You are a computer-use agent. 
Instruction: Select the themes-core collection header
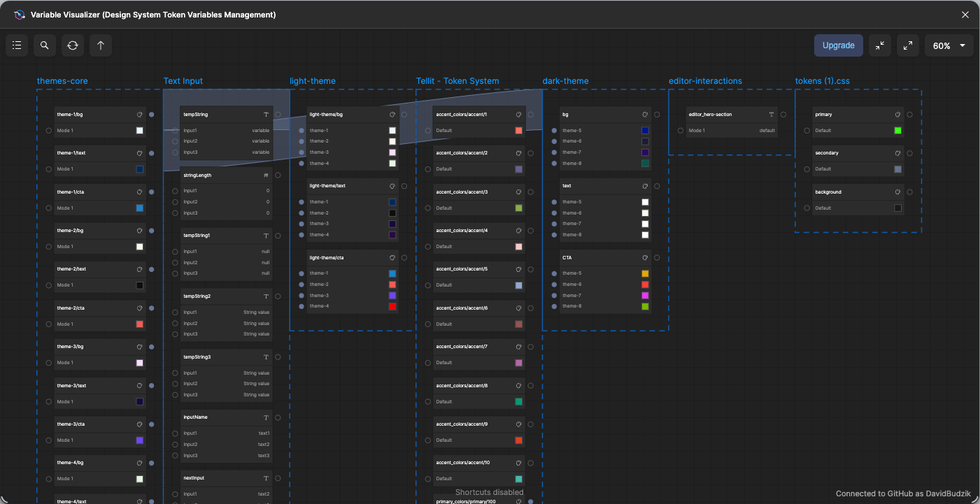point(62,81)
